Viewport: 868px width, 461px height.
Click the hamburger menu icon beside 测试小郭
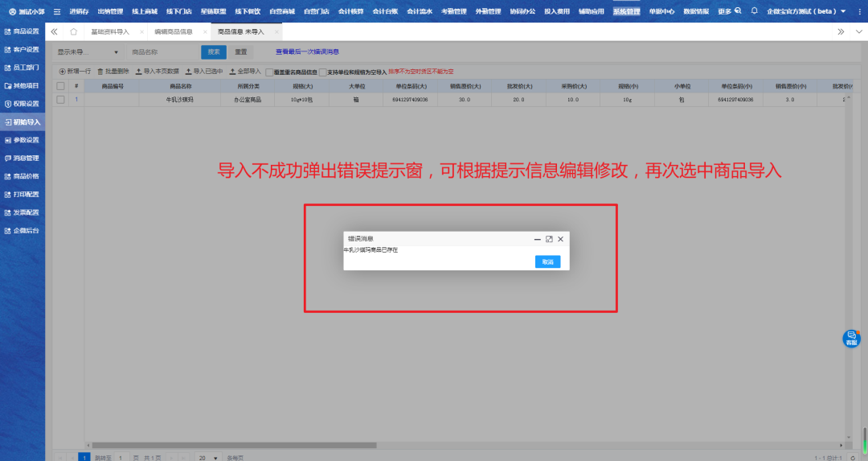(57, 11)
